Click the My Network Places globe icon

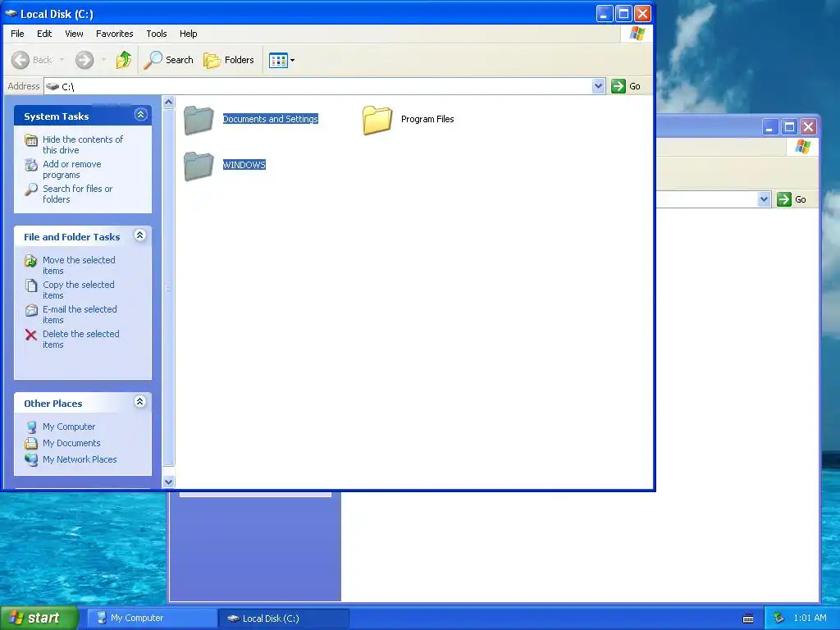click(x=31, y=459)
